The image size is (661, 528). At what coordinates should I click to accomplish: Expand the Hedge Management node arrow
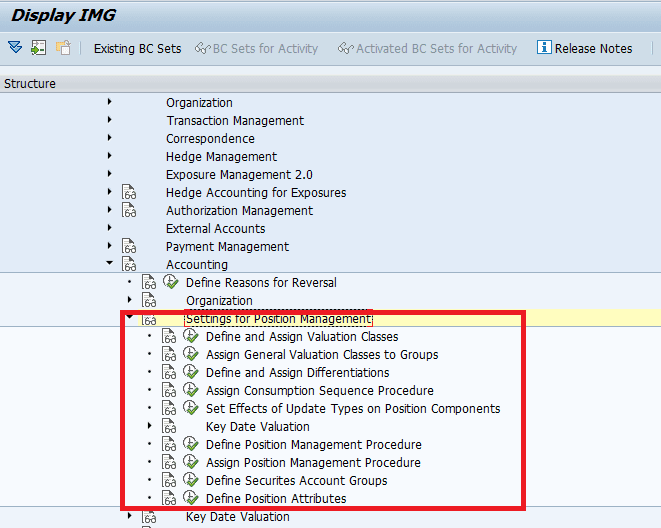pyautogui.click(x=109, y=157)
